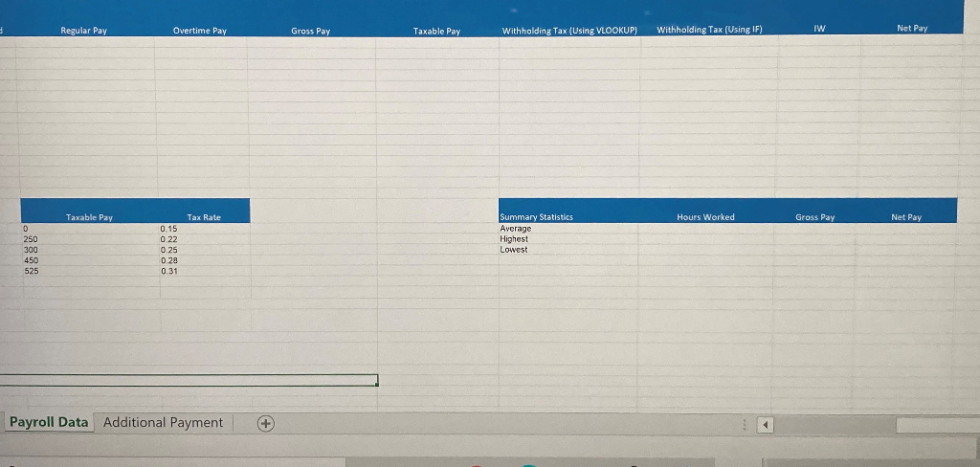Select the tax rate cell 0.28
Viewport: 980px width, 467px height.
coord(205,260)
